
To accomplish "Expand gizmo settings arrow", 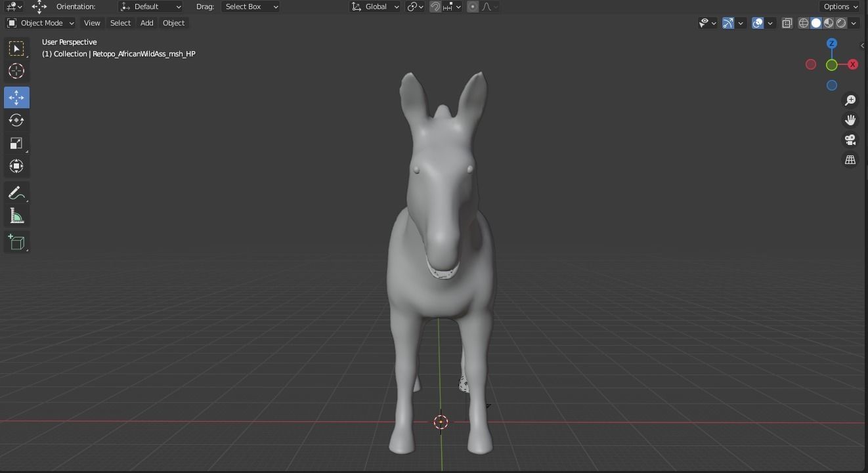I will click(x=741, y=23).
